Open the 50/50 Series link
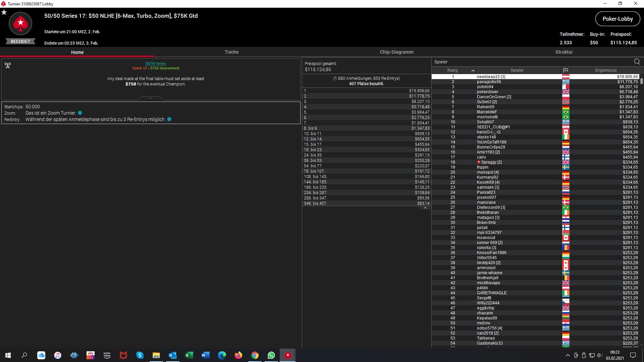The width and height of the screenshot is (644, 362). click(155, 63)
